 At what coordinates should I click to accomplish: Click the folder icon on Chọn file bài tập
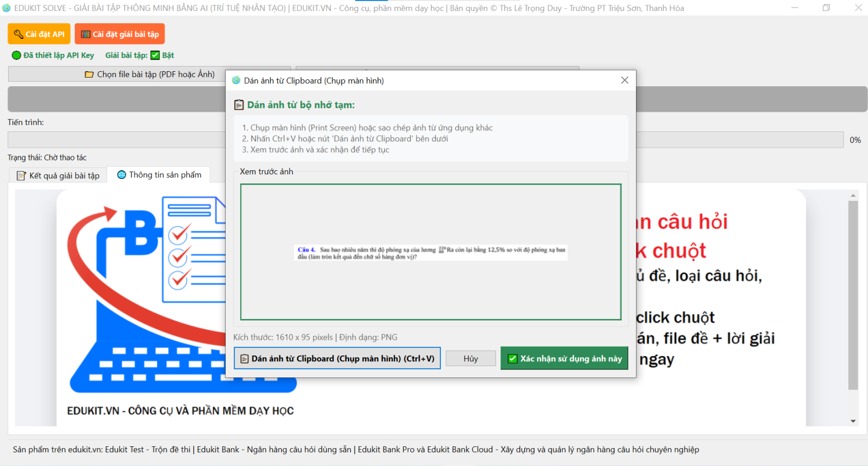click(x=89, y=75)
